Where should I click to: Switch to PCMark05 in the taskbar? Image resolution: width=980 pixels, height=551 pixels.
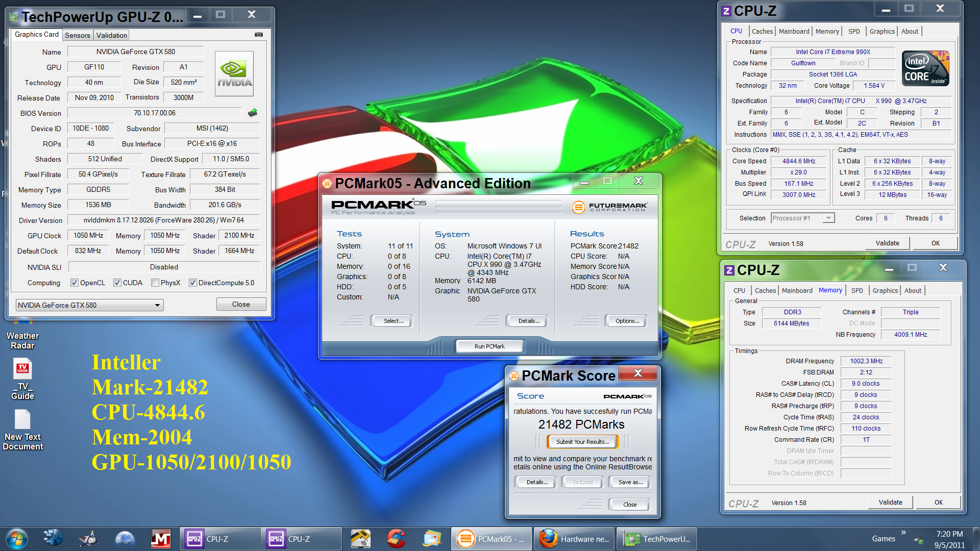tap(492, 539)
